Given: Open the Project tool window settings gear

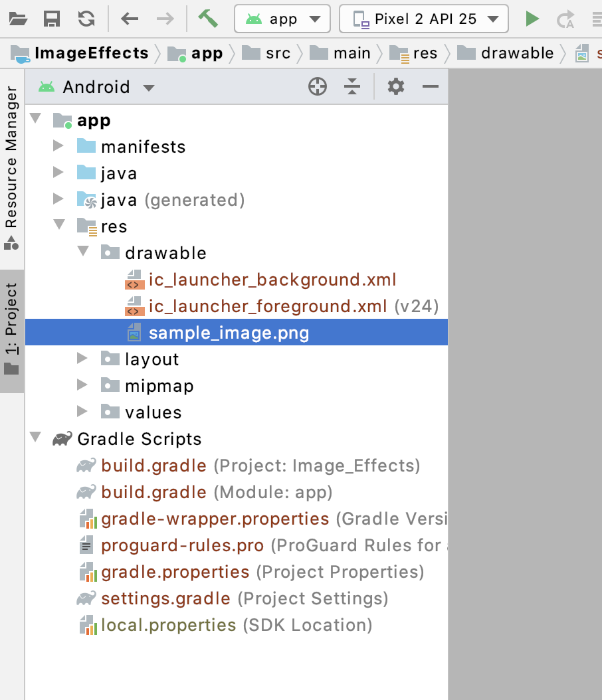Looking at the screenshot, I should point(395,86).
